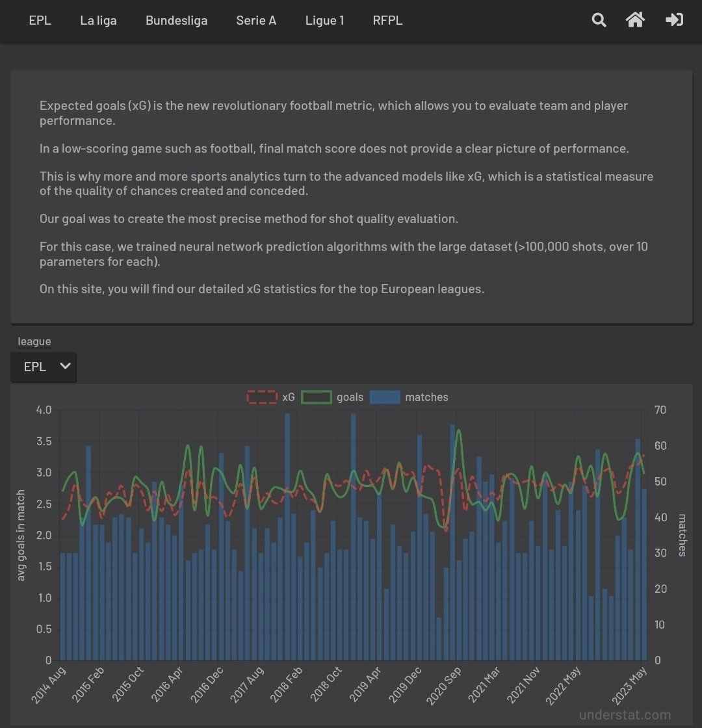Screen dimensions: 702x728
Task: Open Ligue 1 league page
Action: pyautogui.click(x=324, y=21)
